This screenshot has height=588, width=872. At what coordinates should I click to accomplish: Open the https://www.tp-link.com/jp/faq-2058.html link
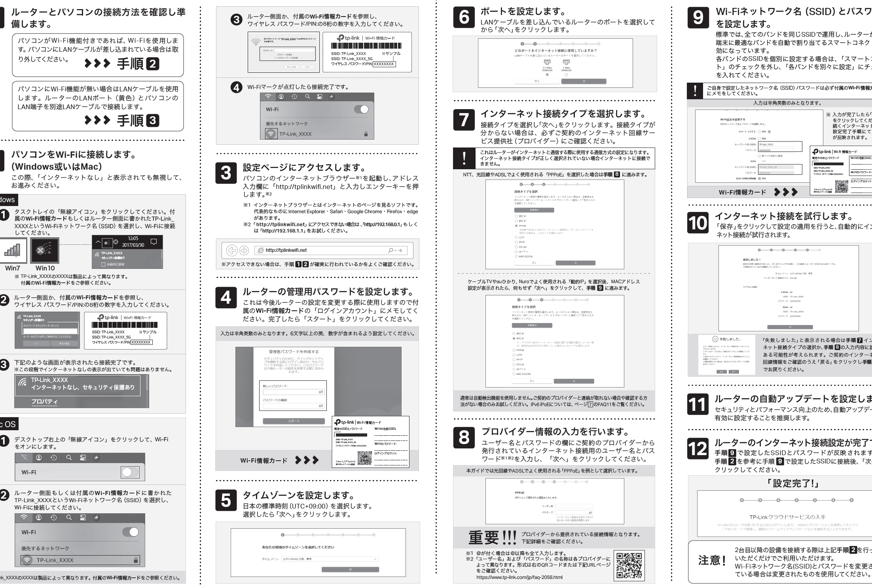tap(519, 577)
